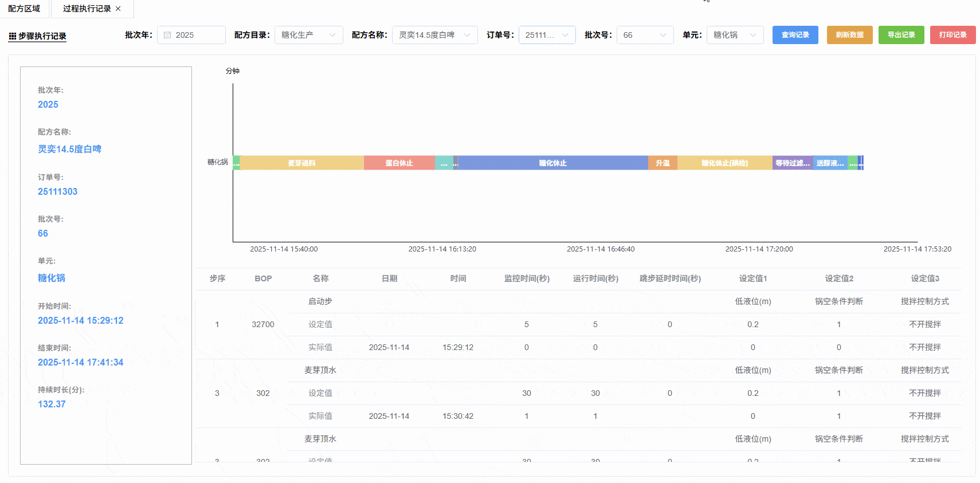The height and width of the screenshot is (483, 980).
Task: Click the grid icon beside 步骤执行记录
Action: tap(12, 36)
